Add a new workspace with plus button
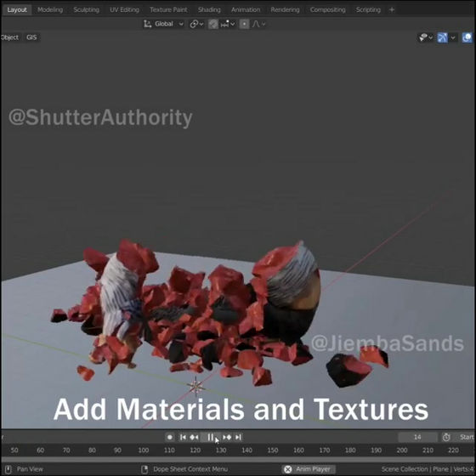 392,9
